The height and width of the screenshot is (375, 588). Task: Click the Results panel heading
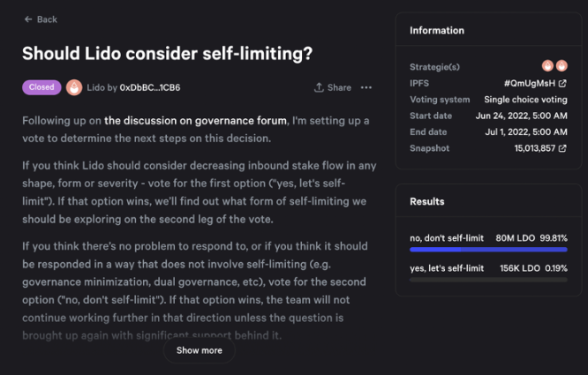pos(427,202)
